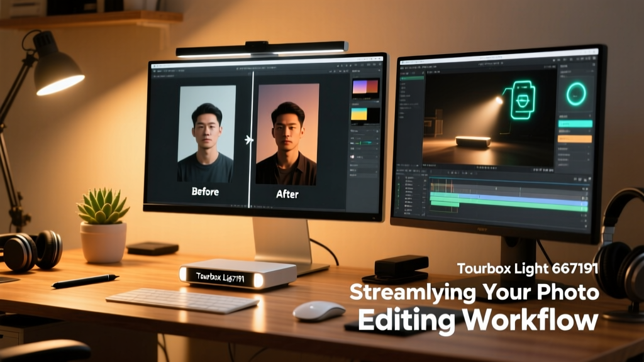The height and width of the screenshot is (362, 644).
Task: Select the After portrait on left monitor
Action: point(287,134)
